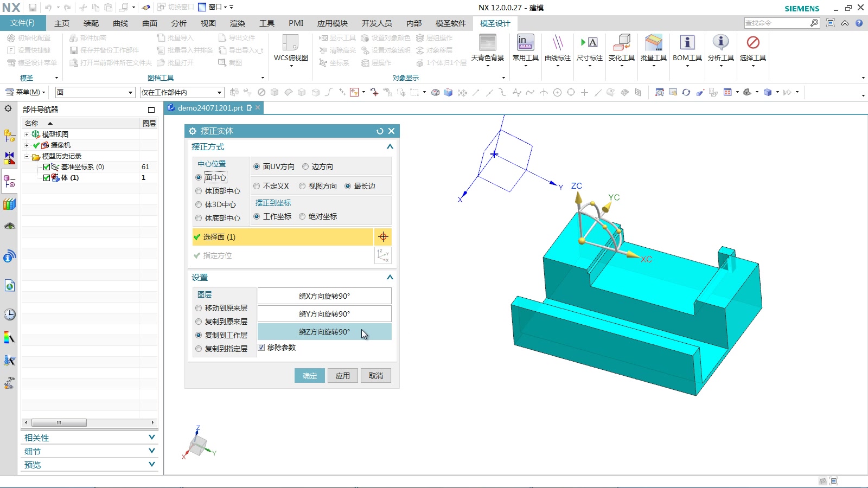
Task: Click the 选择面 (1) selection field
Action: coord(282,237)
